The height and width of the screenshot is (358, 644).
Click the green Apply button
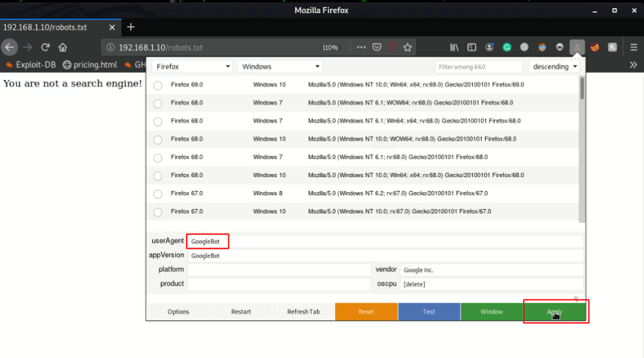(x=555, y=312)
